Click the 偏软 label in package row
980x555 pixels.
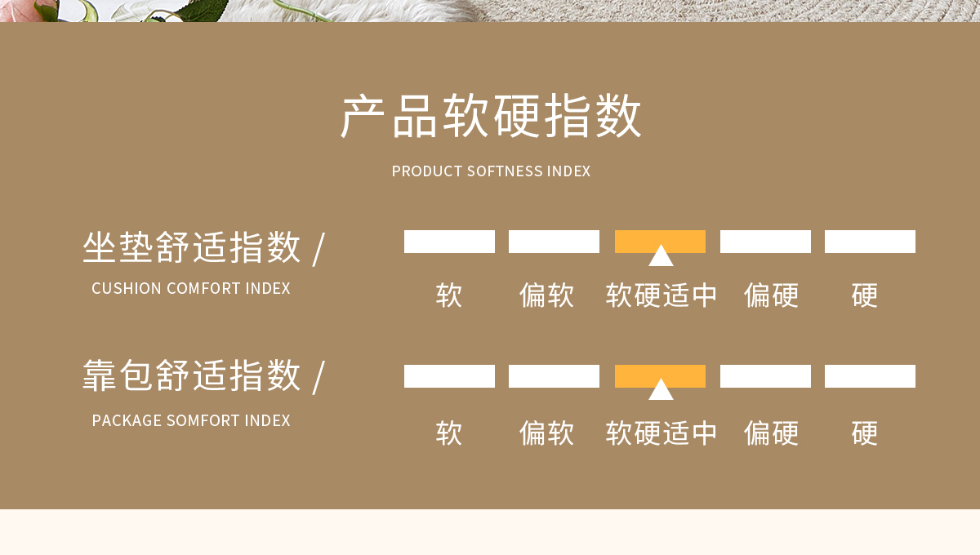point(546,433)
